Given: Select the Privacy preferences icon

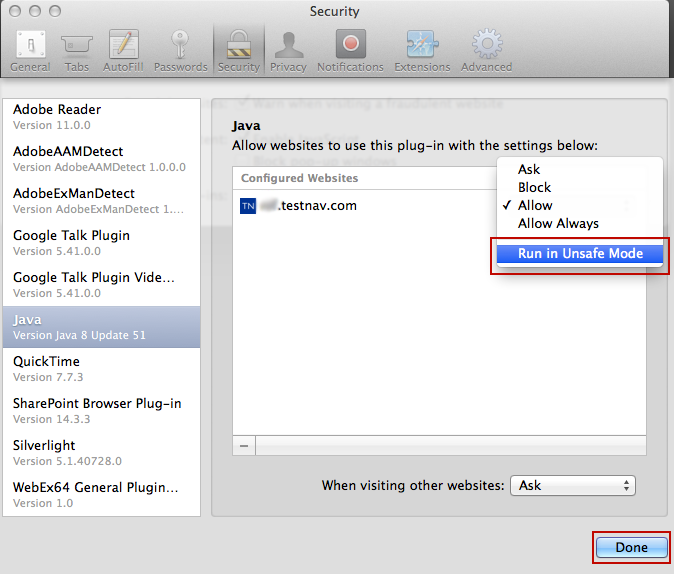Looking at the screenshot, I should pyautogui.click(x=288, y=50).
